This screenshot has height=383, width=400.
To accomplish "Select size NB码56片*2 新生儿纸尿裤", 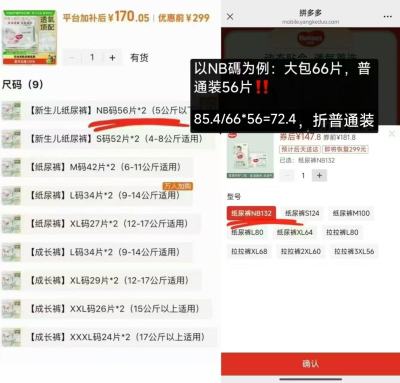I will click(111, 110).
